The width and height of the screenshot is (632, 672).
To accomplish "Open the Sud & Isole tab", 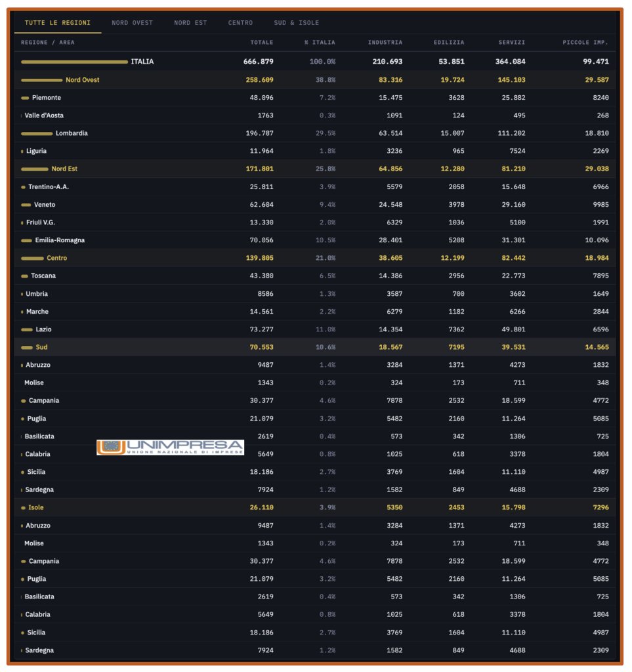I will pos(297,23).
